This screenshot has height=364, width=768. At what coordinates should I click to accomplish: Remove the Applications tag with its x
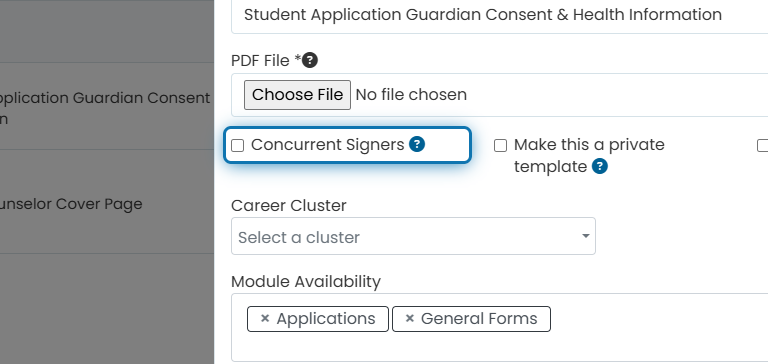(265, 319)
